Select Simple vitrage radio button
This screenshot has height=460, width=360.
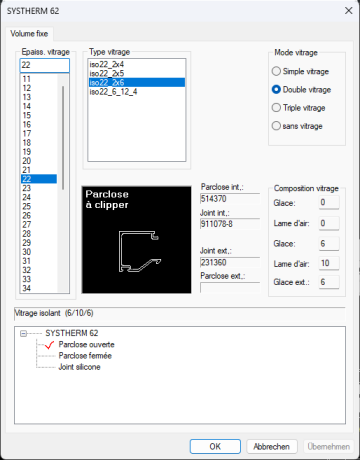pyautogui.click(x=300, y=71)
